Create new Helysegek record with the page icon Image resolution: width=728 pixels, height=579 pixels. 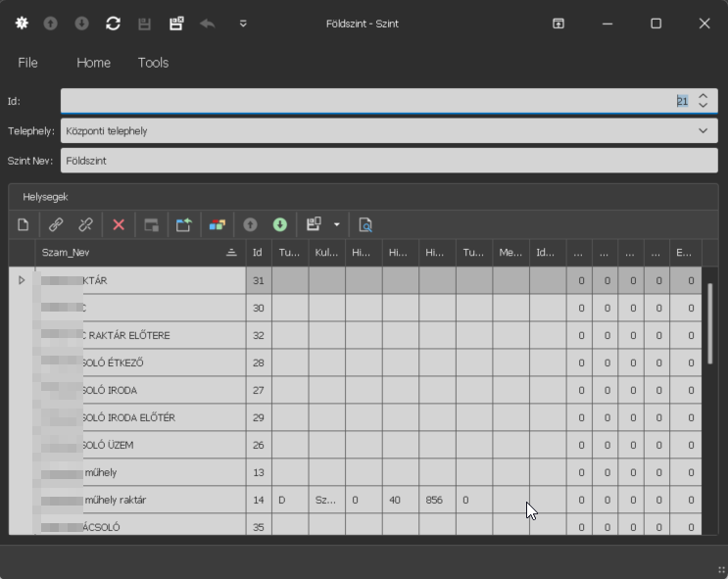click(x=23, y=224)
